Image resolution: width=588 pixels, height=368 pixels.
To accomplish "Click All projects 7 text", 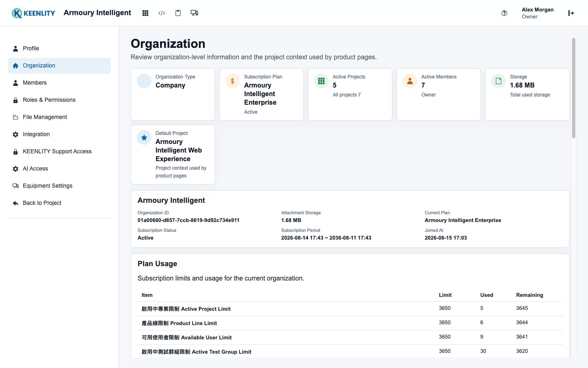I will tap(347, 95).
